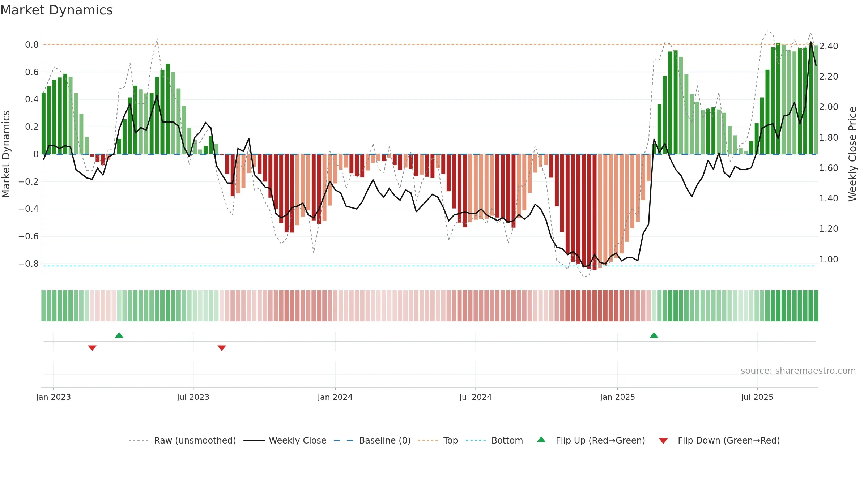Click the 0.8 left axis tick label
This screenshot has height=488, width=868.
(32, 44)
